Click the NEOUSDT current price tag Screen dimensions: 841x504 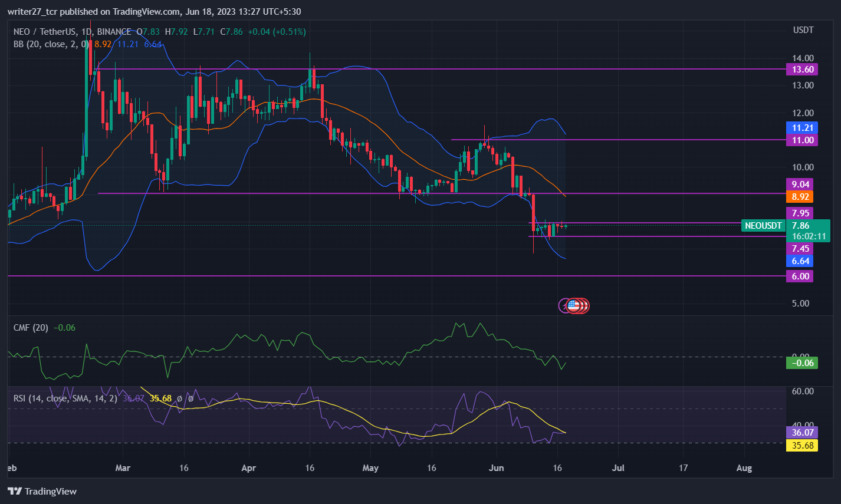point(763,226)
